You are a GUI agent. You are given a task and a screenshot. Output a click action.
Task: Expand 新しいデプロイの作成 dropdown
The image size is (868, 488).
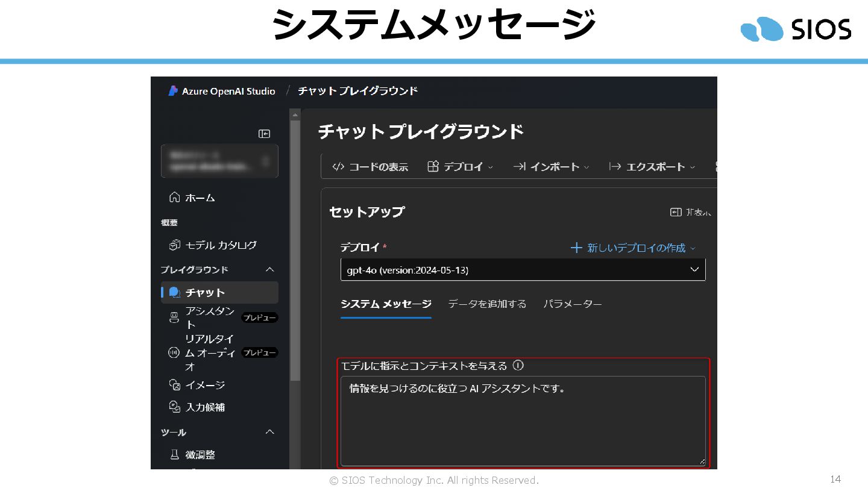click(x=693, y=248)
